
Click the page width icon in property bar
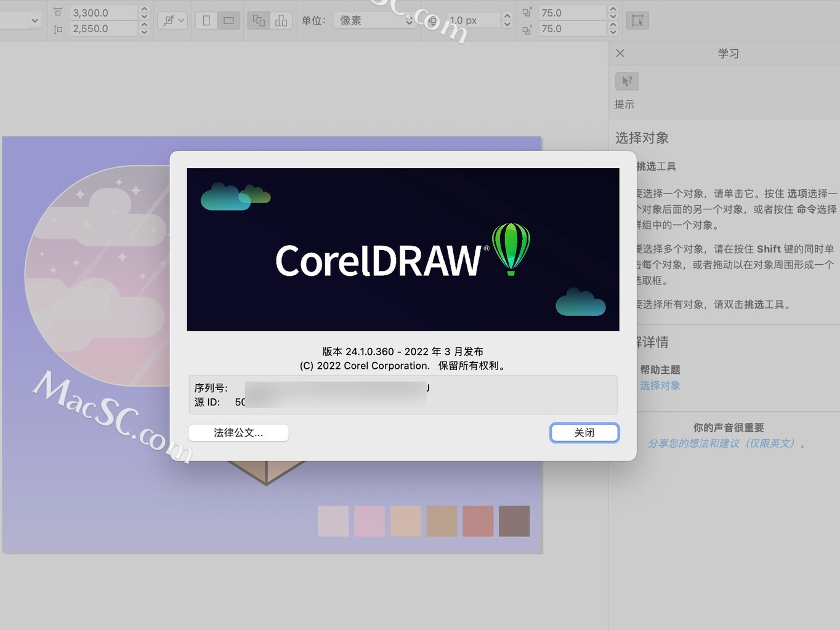coord(57,11)
